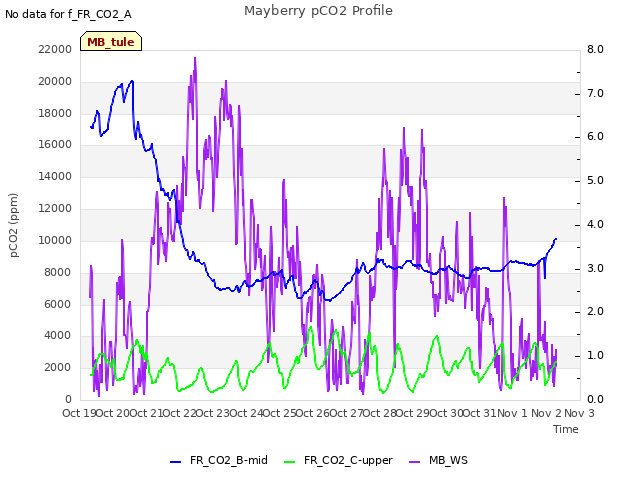Click the Nov 1 date label
This screenshot has width=640, height=480.
pos(512,413)
